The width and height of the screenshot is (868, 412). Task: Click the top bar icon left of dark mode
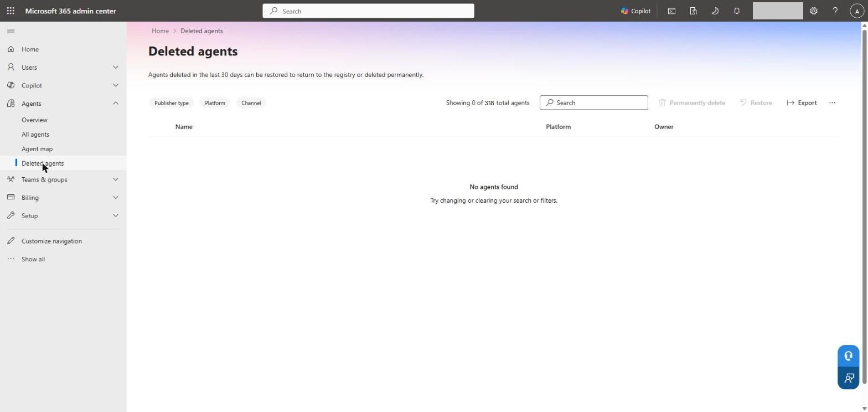coord(693,11)
